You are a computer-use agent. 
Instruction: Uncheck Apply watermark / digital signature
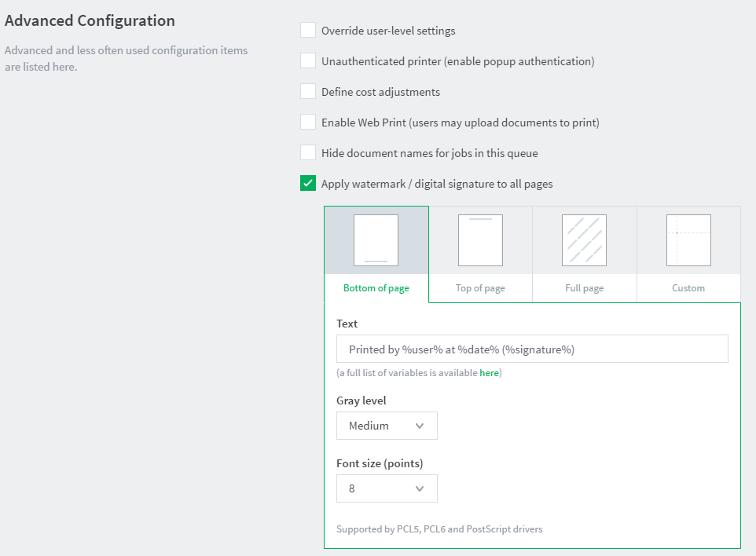click(x=308, y=183)
